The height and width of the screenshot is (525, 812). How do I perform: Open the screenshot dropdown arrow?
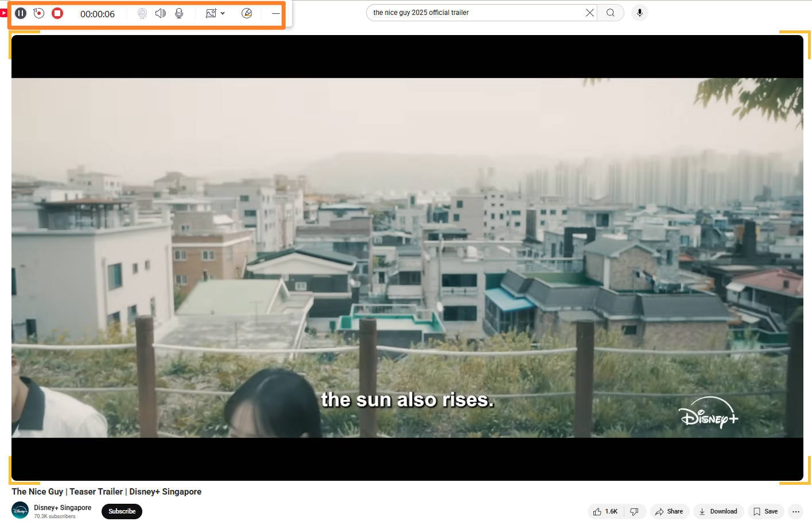coord(223,13)
